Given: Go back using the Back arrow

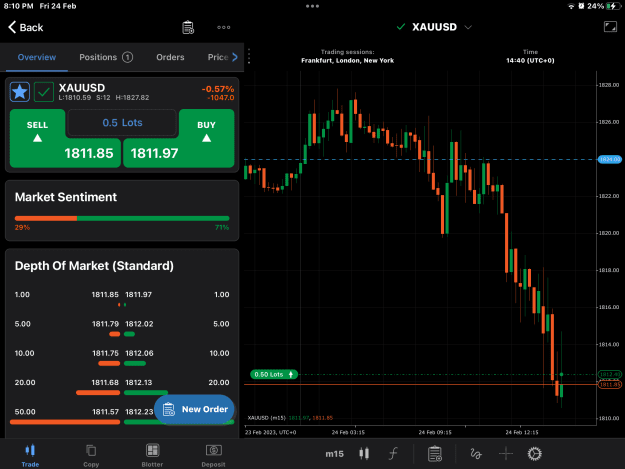Looking at the screenshot, I should point(26,27).
